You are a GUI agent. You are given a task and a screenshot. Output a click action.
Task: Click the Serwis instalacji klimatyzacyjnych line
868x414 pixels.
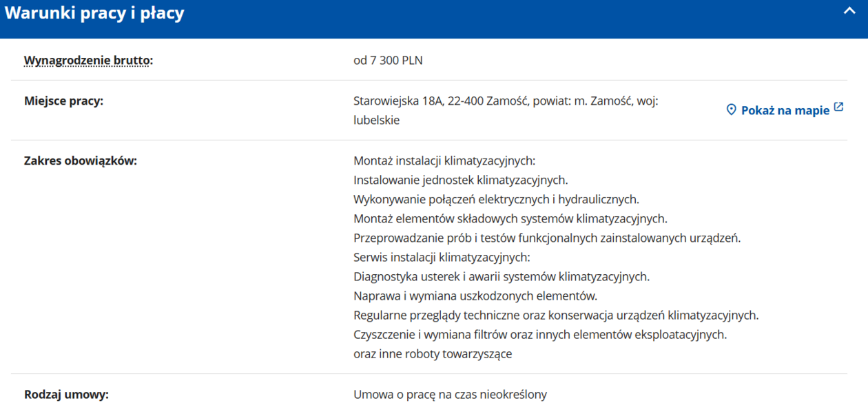(442, 258)
